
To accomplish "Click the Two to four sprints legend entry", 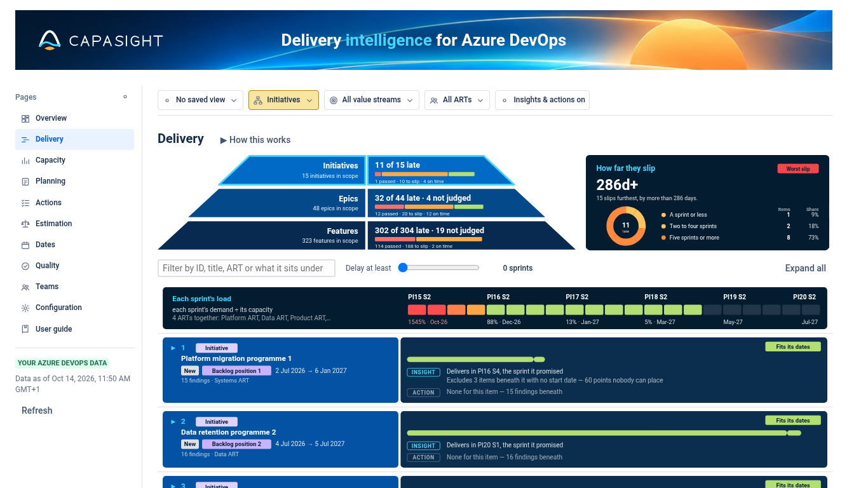I will click(689, 226).
